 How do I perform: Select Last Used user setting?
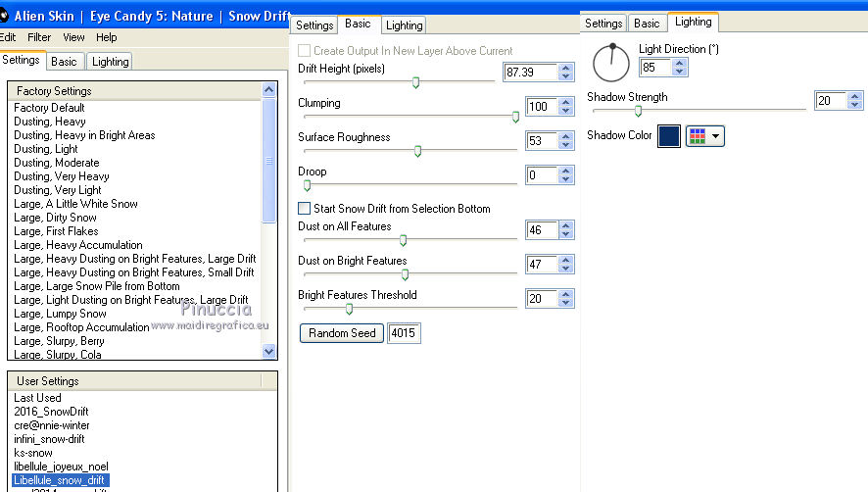click(x=37, y=398)
